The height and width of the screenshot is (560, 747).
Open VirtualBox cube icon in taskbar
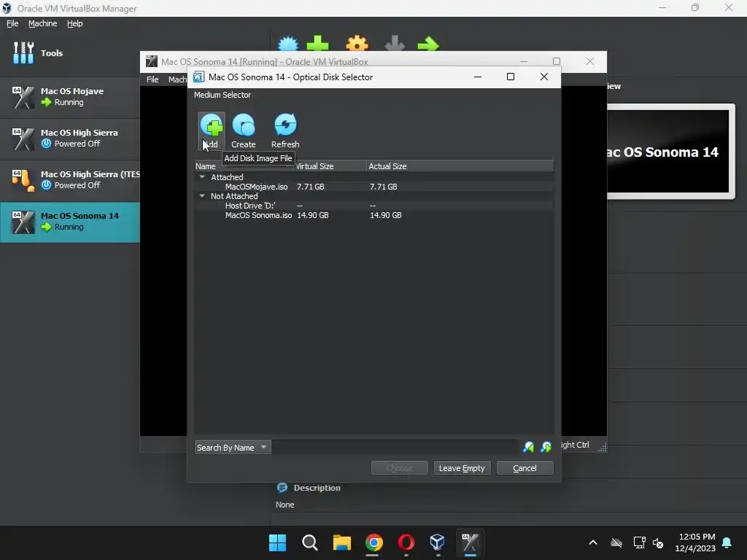[x=438, y=542]
